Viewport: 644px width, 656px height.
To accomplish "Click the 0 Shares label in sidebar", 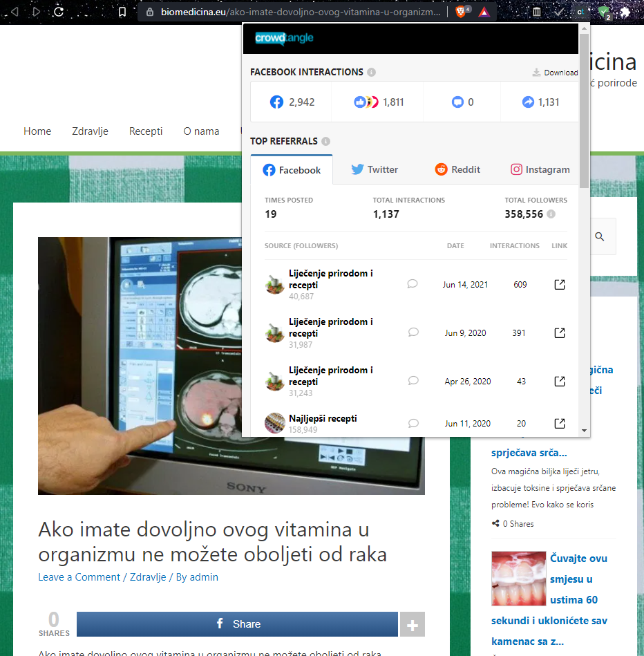I will point(518,524).
